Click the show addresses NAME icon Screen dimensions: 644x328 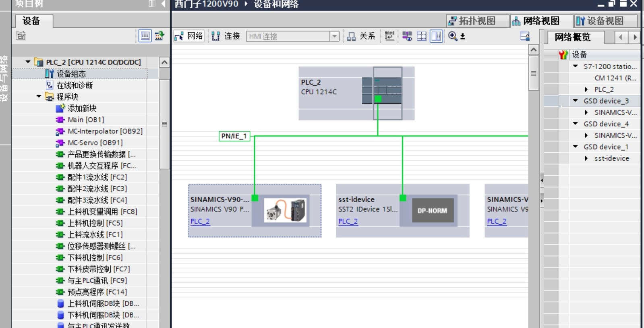click(x=389, y=36)
